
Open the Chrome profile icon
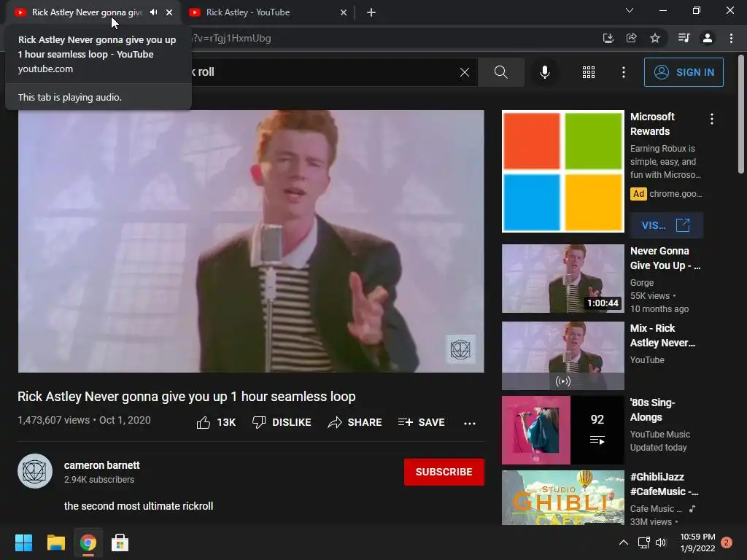tap(708, 38)
